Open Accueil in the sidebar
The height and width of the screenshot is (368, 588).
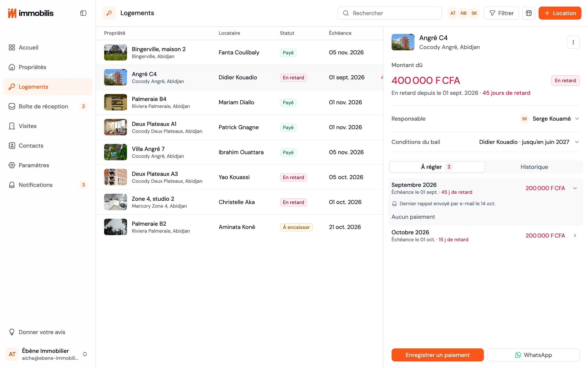coord(48,47)
